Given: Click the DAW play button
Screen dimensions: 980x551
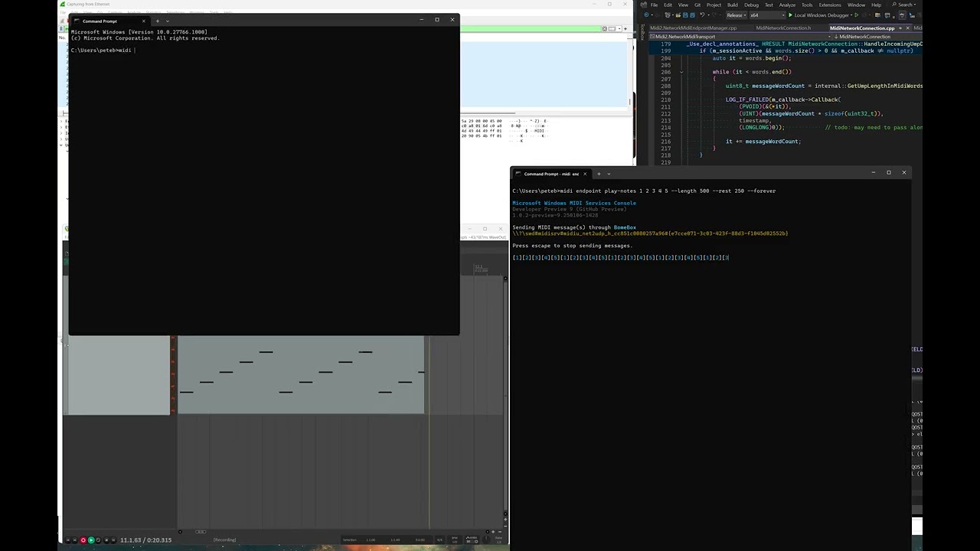Looking at the screenshot, I should click(x=91, y=540).
